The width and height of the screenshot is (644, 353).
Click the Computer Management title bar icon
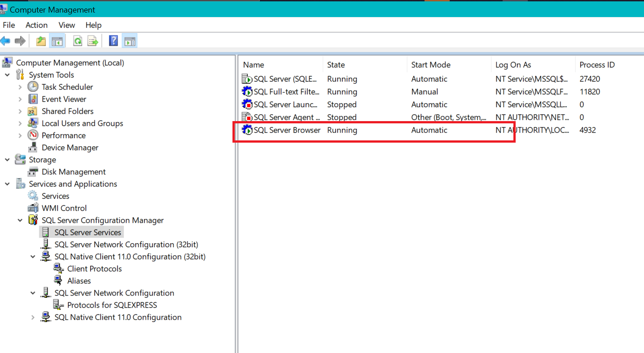pyautogui.click(x=3, y=9)
